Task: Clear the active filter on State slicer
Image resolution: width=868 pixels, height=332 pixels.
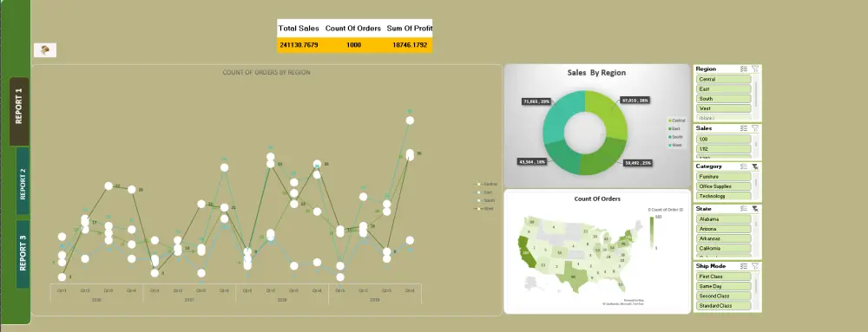Action: coord(755,209)
